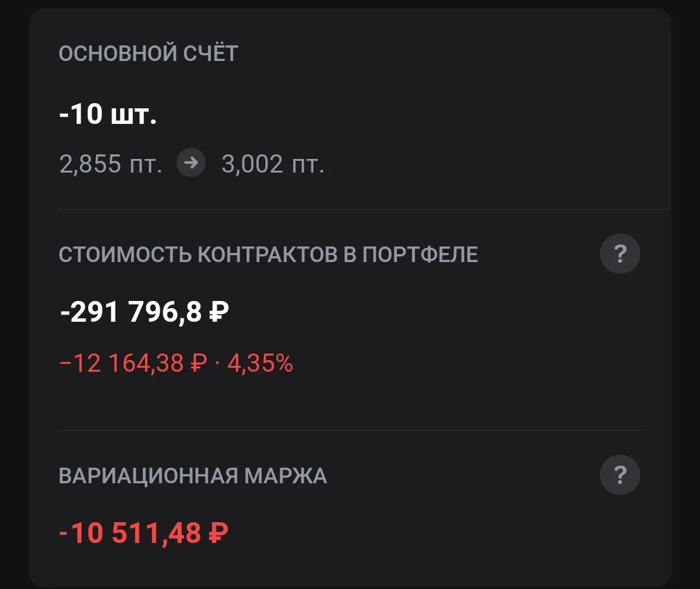This screenshot has height=589, width=700.
Task: Select the Основной счёт header
Action: click(x=148, y=53)
